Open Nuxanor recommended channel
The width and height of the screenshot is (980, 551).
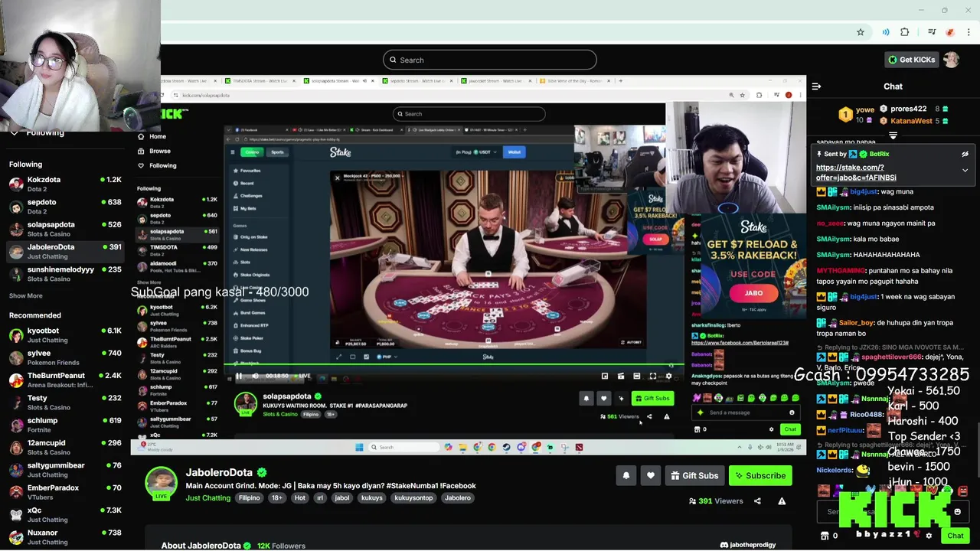click(65, 536)
